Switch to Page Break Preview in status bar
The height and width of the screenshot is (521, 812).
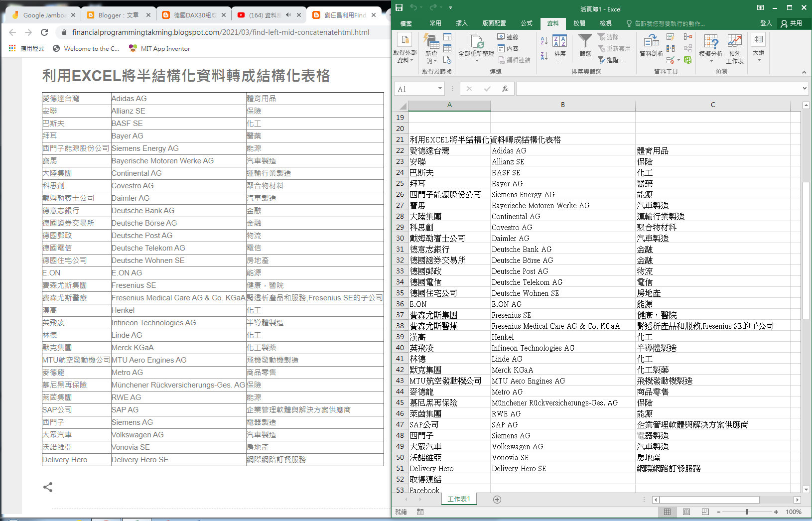pos(705,512)
